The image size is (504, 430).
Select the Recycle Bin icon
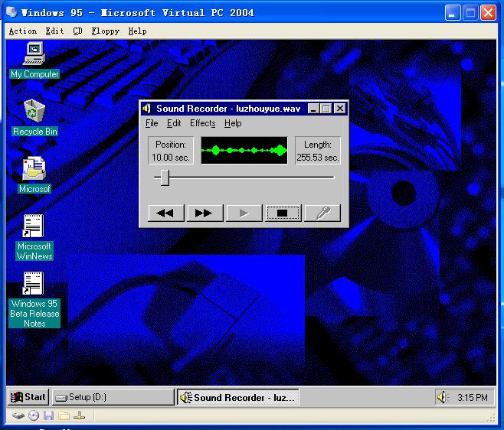34,118
